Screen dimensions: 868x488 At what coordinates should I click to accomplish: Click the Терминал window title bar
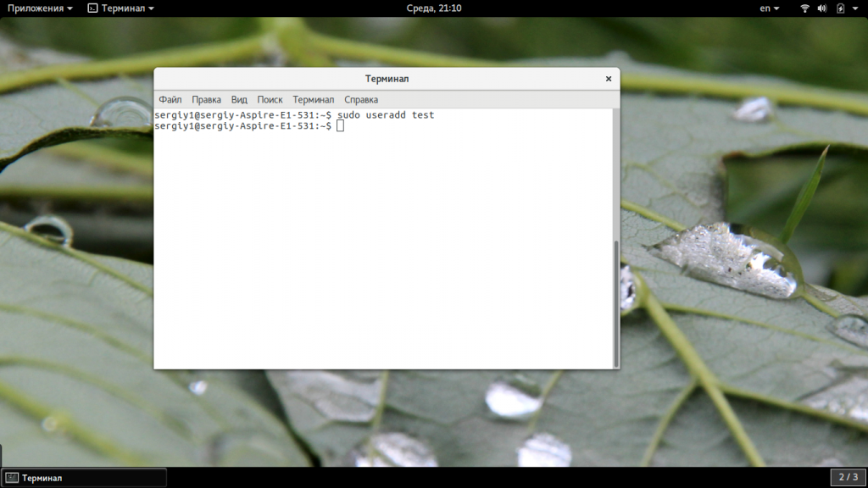tap(387, 79)
